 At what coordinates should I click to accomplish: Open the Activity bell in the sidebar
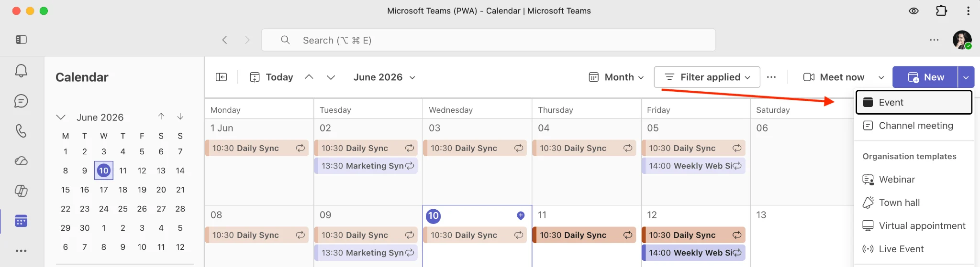click(x=21, y=71)
